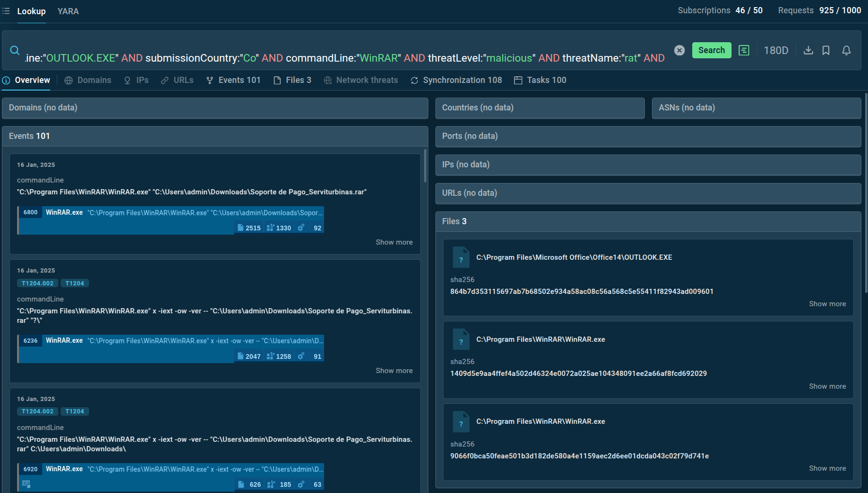
Task: Click the download results icon
Action: pos(808,50)
